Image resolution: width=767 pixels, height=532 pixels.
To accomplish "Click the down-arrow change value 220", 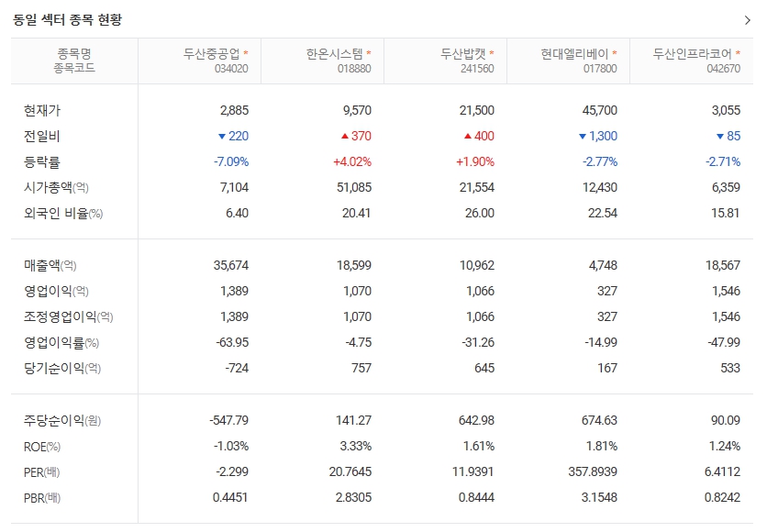I will (233, 136).
